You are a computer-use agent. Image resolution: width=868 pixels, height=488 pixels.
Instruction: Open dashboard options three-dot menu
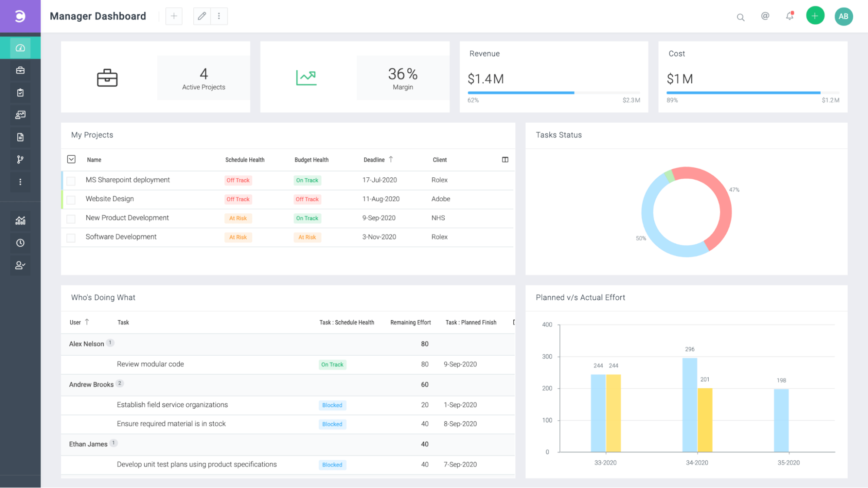click(x=219, y=16)
